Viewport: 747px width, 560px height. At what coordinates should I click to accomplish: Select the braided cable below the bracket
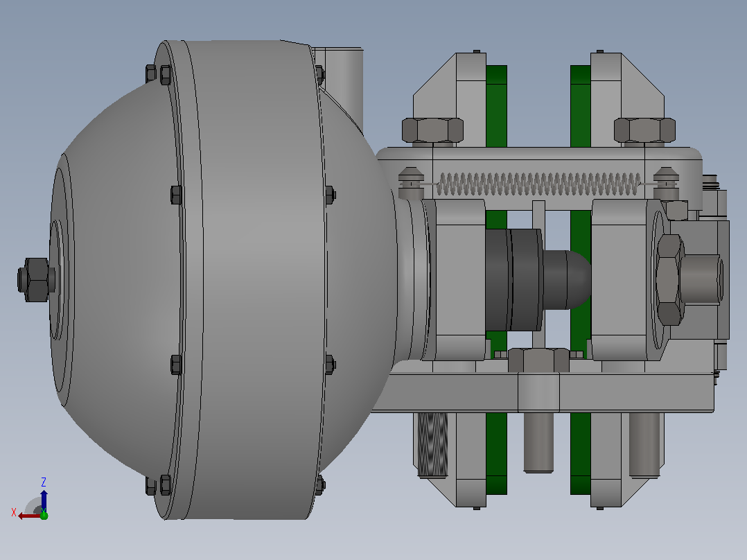click(x=433, y=445)
